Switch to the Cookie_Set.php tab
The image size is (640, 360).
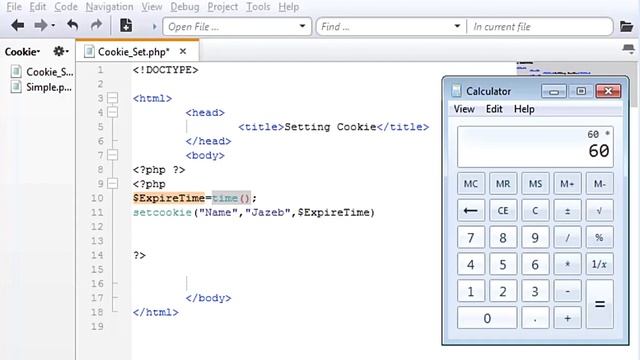(x=133, y=52)
